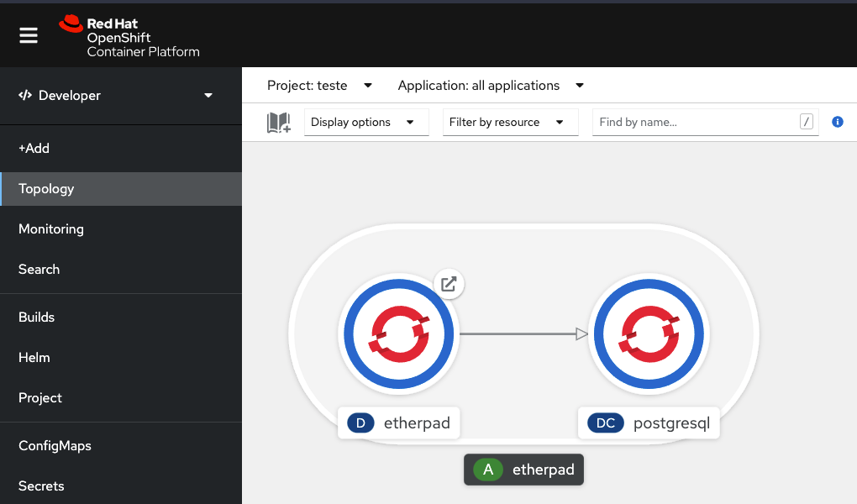Viewport: 857px width, 504px height.
Task: Open the Topology view
Action: point(121,189)
